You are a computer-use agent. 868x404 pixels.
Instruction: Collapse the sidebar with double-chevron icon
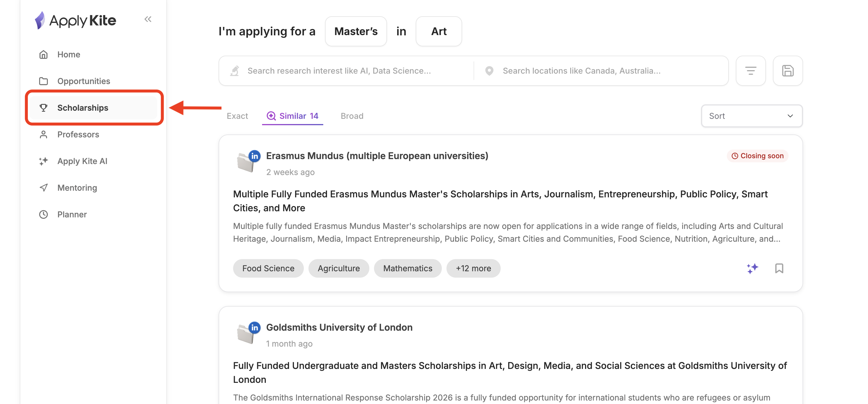[148, 19]
